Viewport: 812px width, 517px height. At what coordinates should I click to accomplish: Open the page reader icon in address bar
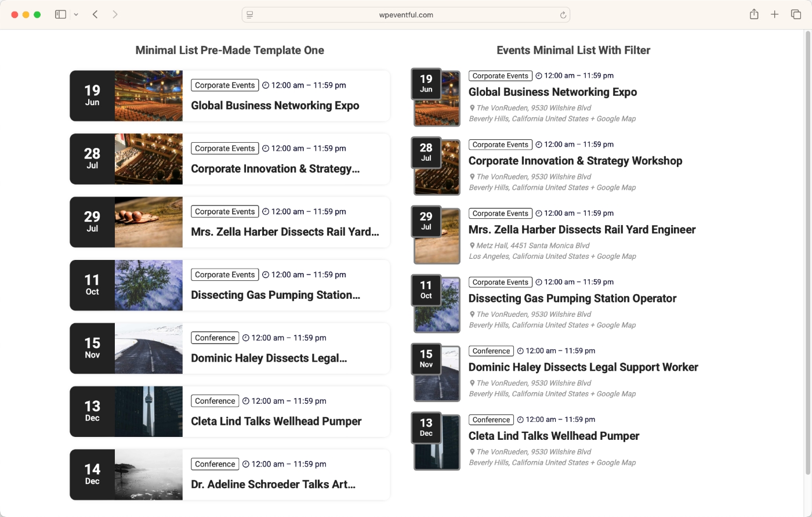coord(250,15)
